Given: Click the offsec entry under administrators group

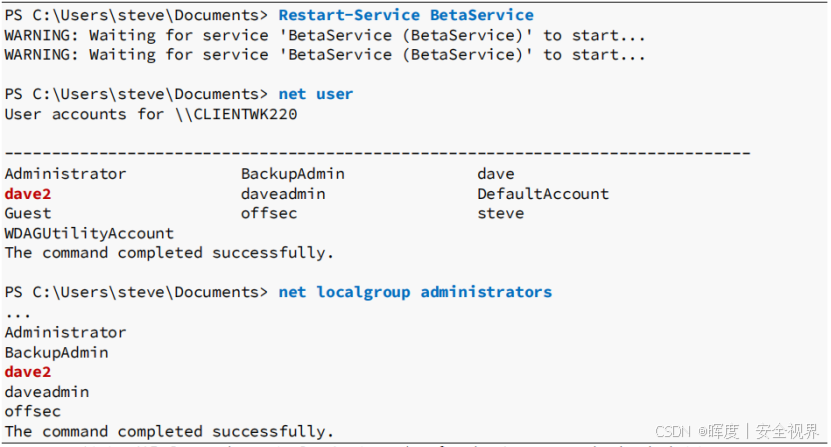Looking at the screenshot, I should pos(33,411).
